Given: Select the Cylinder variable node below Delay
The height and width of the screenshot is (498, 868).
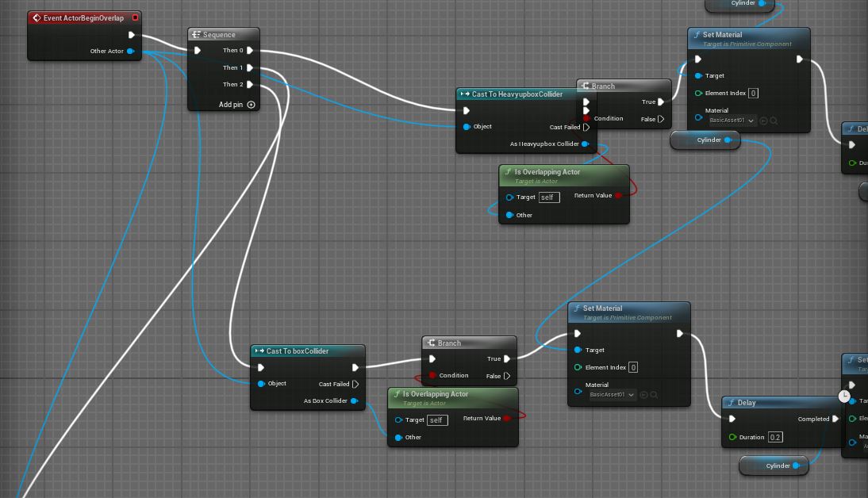Looking at the screenshot, I should 774,465.
